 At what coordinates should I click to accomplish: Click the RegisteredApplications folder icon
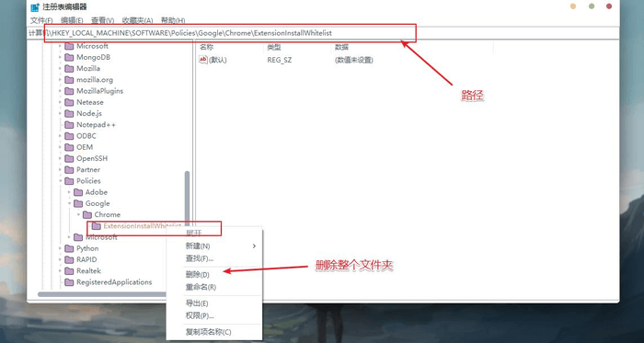click(69, 282)
